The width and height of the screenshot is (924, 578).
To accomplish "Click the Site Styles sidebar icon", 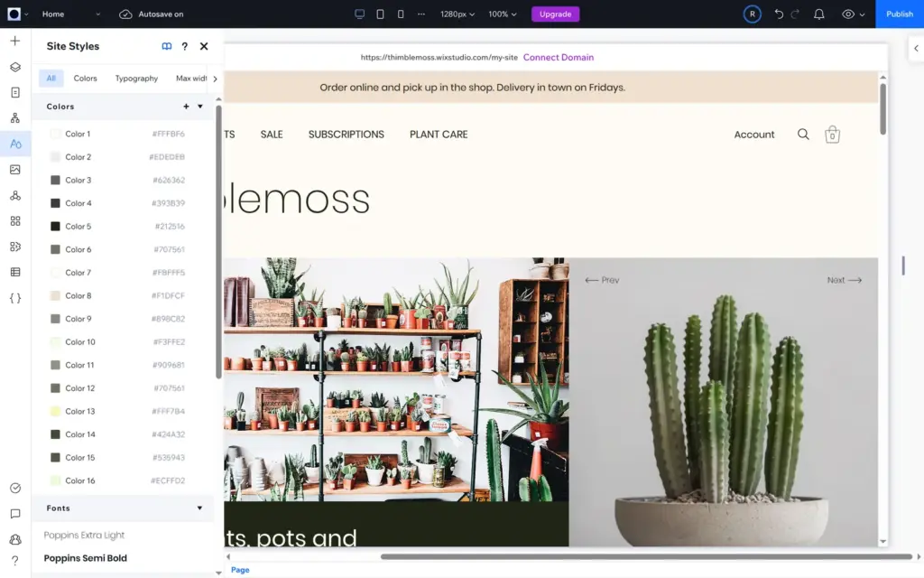I will click(x=15, y=144).
